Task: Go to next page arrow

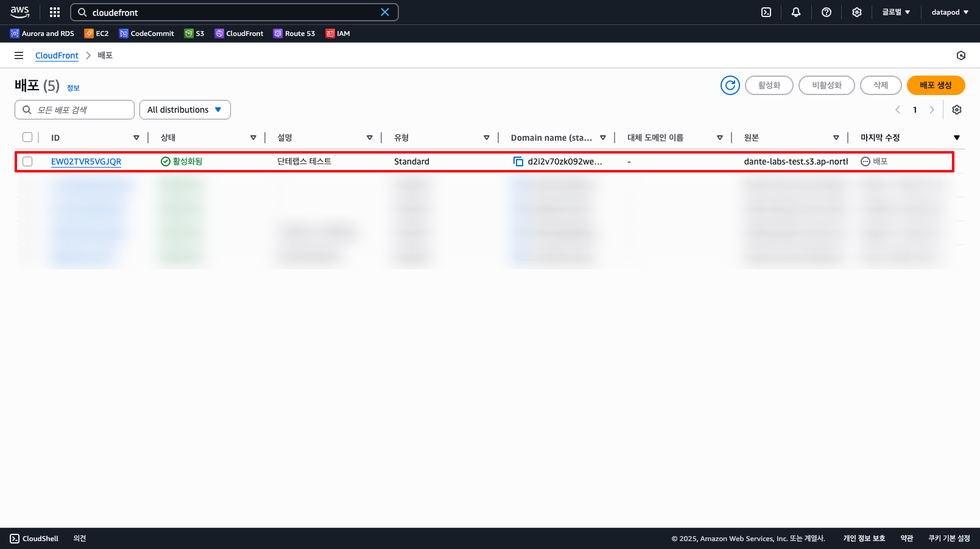Action: click(x=932, y=110)
